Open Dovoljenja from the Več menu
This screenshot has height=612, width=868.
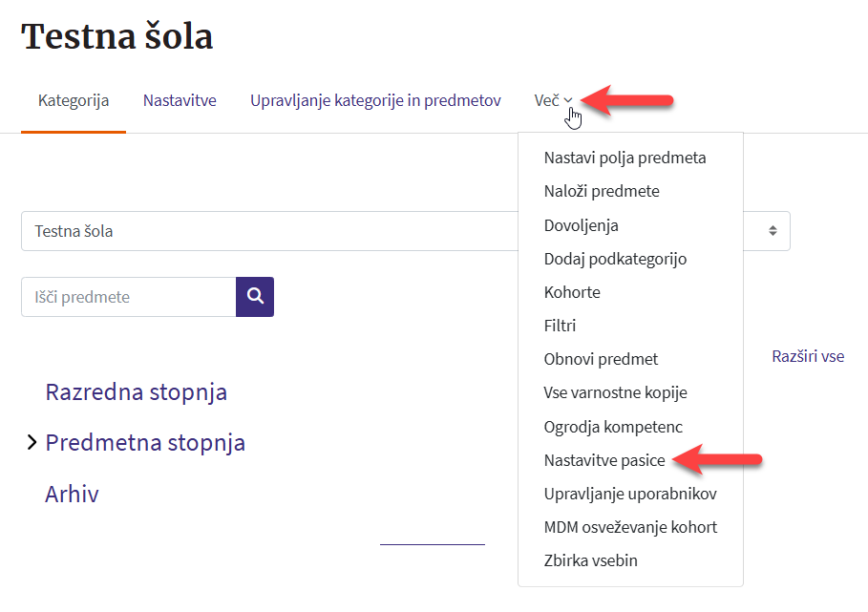click(582, 225)
